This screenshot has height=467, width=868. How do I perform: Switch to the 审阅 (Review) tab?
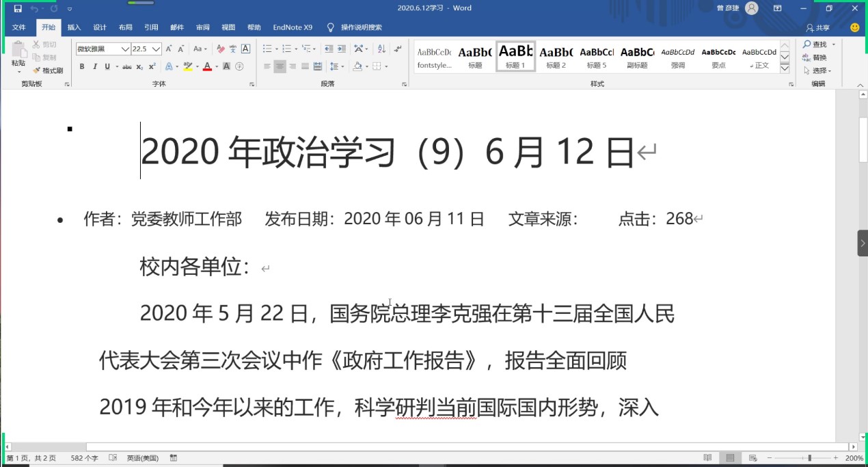coord(203,27)
